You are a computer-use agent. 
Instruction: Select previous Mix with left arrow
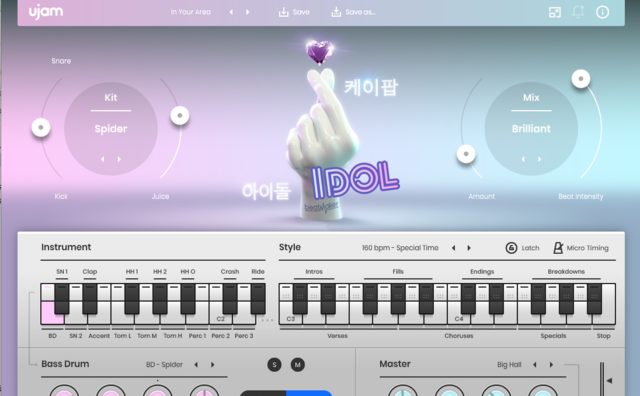(523, 159)
